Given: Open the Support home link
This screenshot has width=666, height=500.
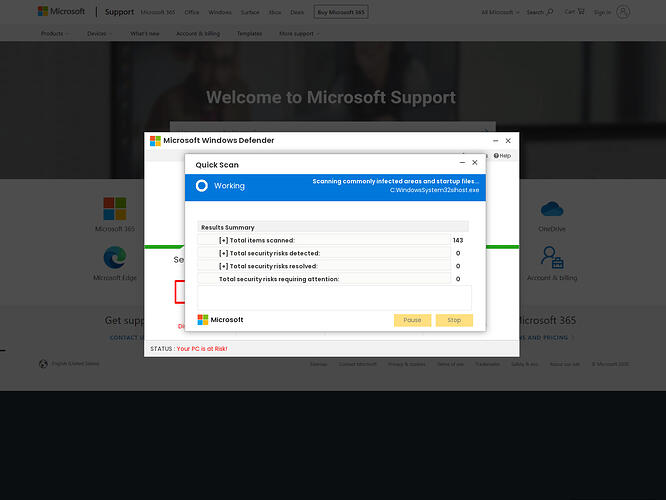Looking at the screenshot, I should [119, 12].
